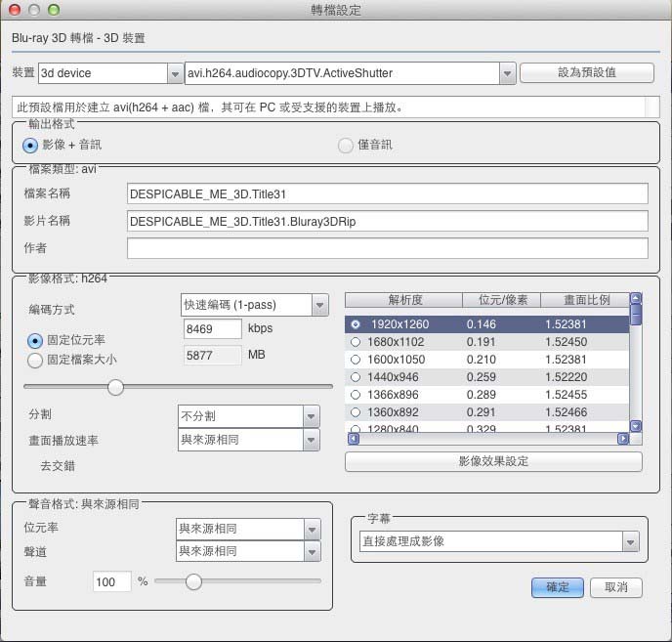Click the 作者 author input field
672x642 pixels.
tap(387, 248)
